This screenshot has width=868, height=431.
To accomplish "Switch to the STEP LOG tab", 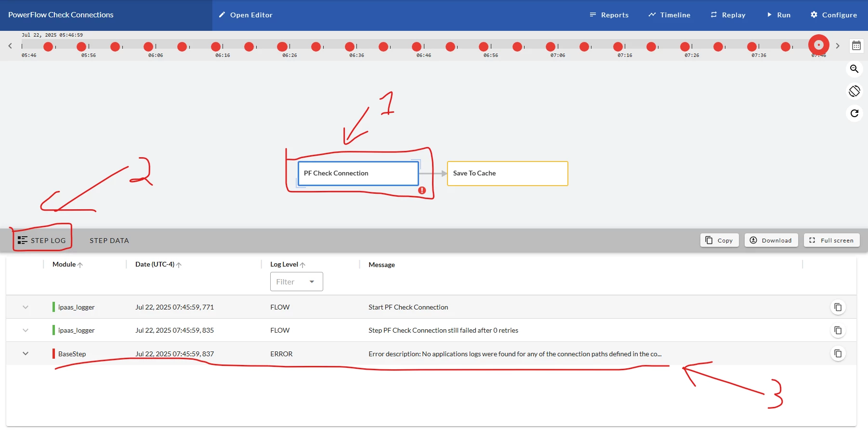I will tap(42, 241).
